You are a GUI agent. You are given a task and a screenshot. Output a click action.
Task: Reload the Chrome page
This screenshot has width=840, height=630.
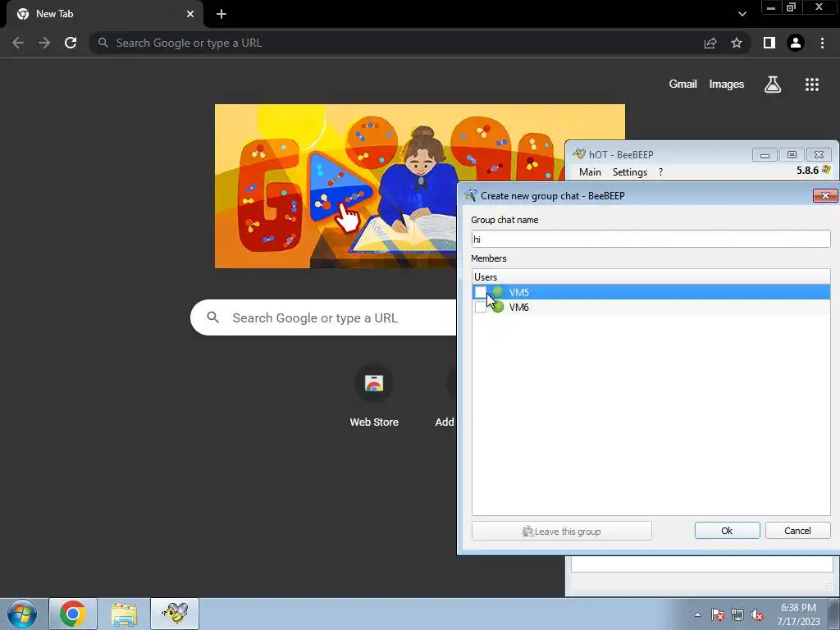click(71, 43)
